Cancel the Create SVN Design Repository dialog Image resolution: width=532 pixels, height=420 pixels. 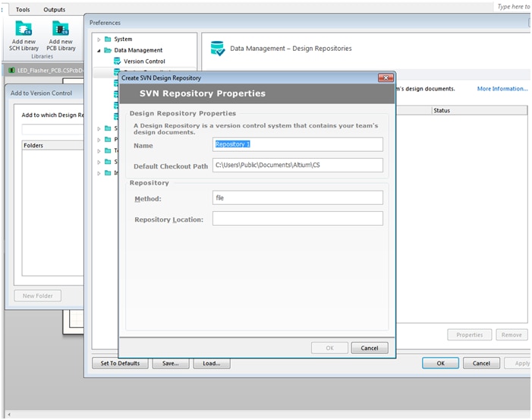(370, 348)
